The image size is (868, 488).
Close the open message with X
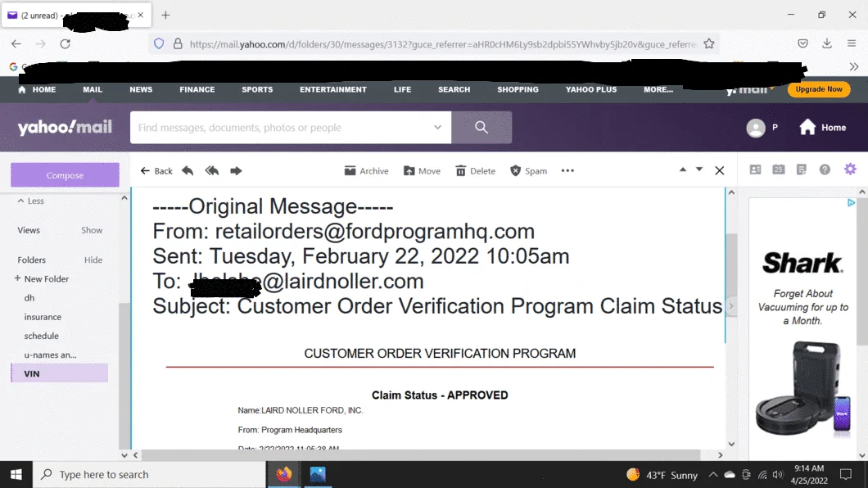pos(719,170)
